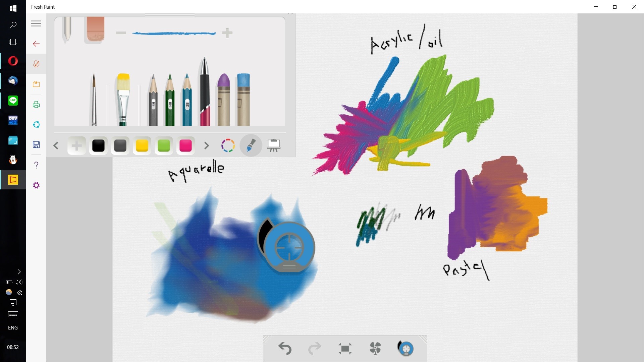
Task: Toggle the brush tools panel button
Action: (x=251, y=145)
